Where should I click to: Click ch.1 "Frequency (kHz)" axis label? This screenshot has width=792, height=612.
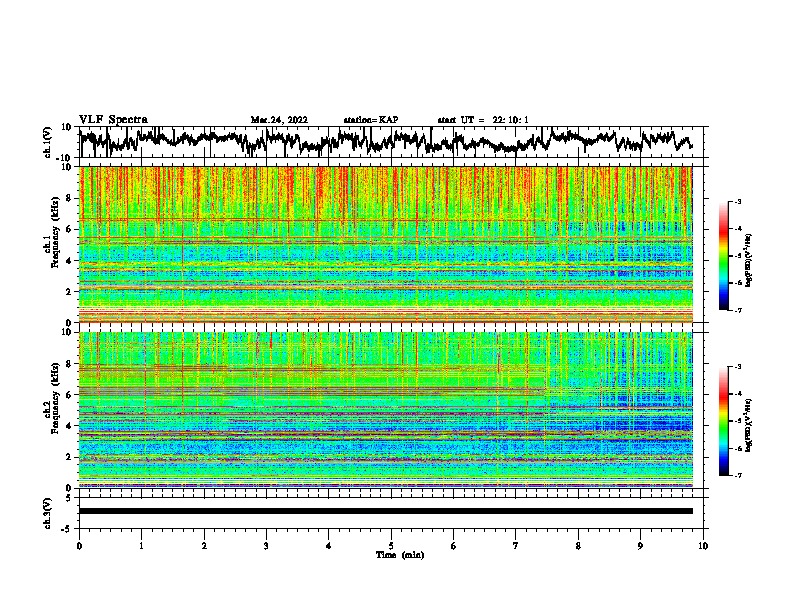[55, 233]
